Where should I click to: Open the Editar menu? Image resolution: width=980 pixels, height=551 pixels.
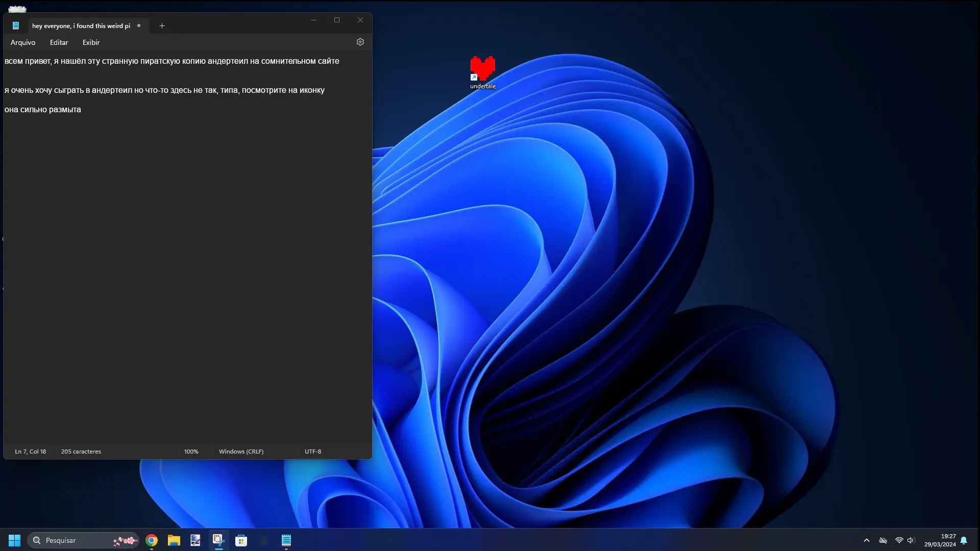click(59, 42)
